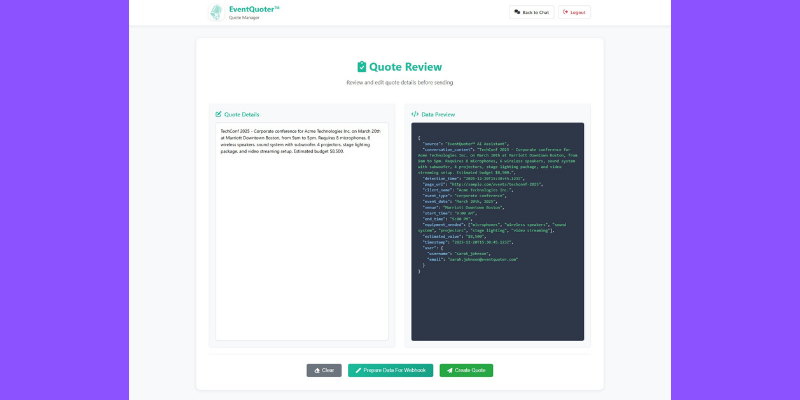Click the Quote Details panel label
This screenshot has width=800, height=400.
point(241,114)
